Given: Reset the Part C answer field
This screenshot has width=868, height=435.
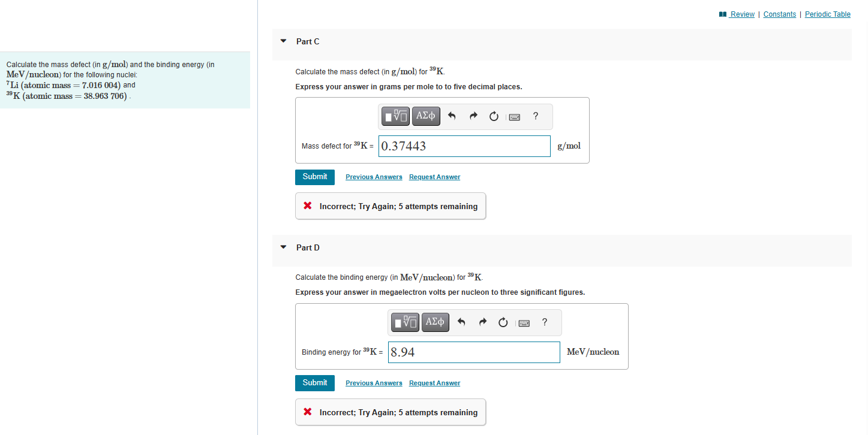Looking at the screenshot, I should pos(493,116).
